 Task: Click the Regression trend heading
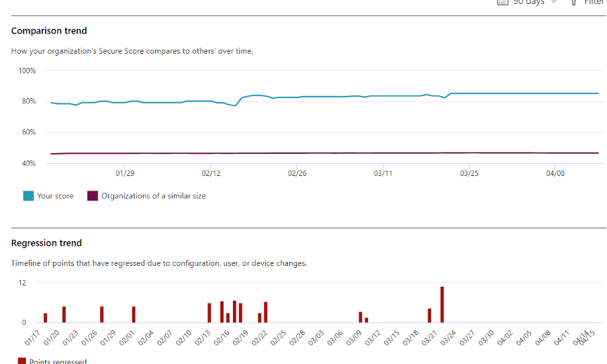[x=46, y=243]
